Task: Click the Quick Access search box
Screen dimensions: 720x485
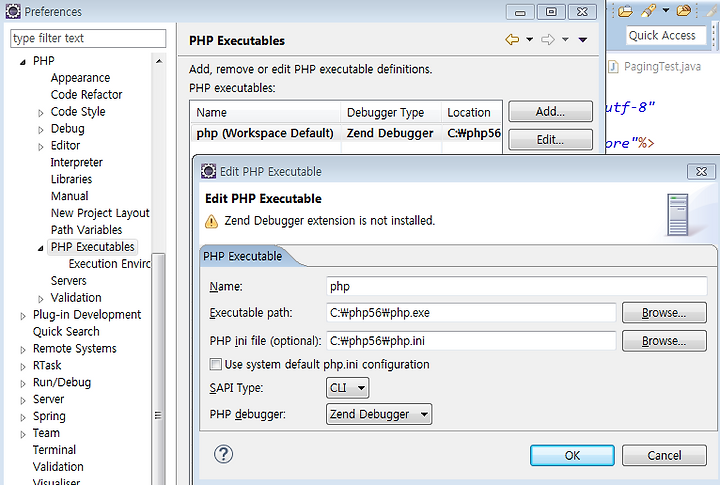Action: (x=665, y=35)
